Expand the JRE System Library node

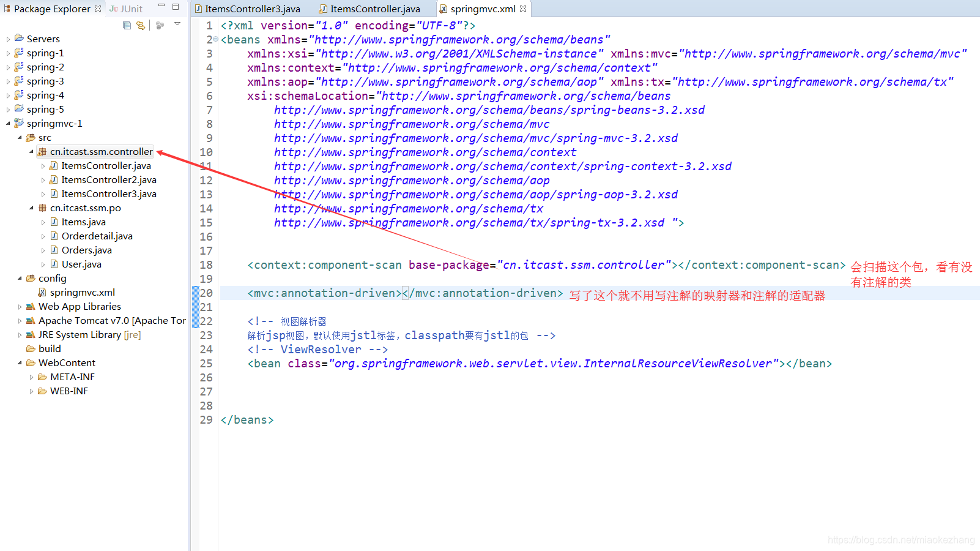[20, 335]
